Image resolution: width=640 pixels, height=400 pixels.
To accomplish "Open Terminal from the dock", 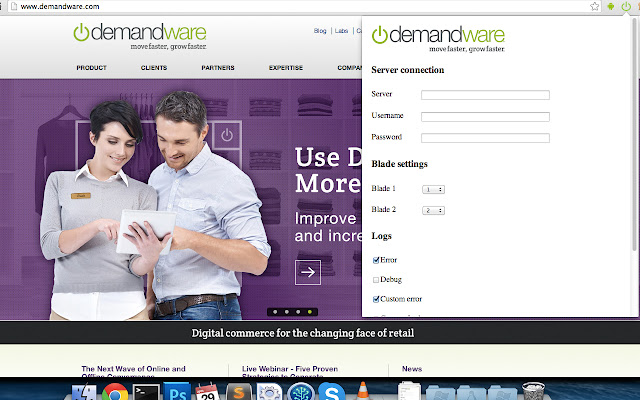I will (146, 393).
